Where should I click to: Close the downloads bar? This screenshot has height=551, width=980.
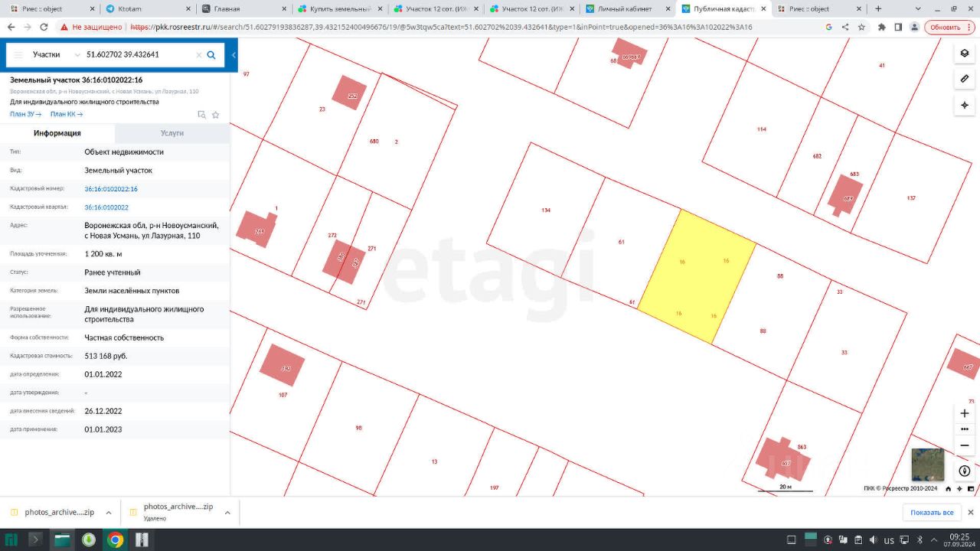pos(971,512)
